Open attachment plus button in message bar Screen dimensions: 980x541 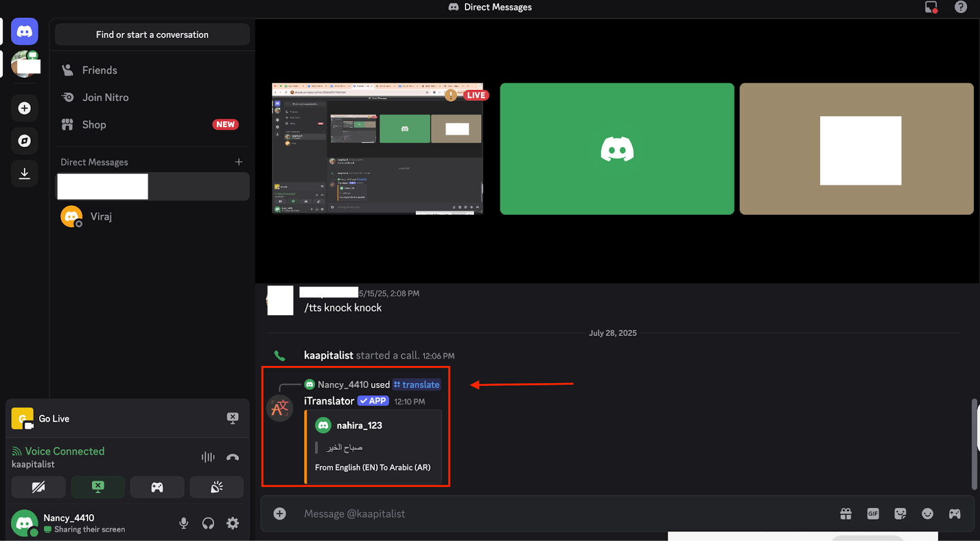[x=280, y=514]
